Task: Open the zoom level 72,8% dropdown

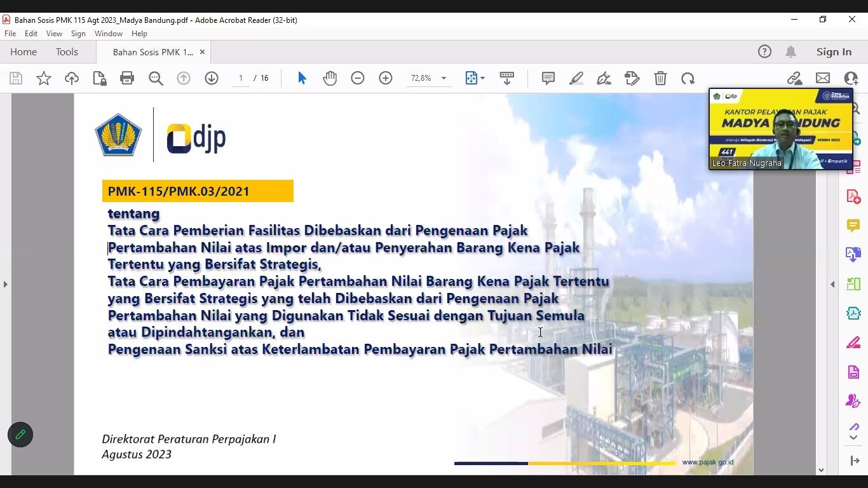Action: coord(444,78)
